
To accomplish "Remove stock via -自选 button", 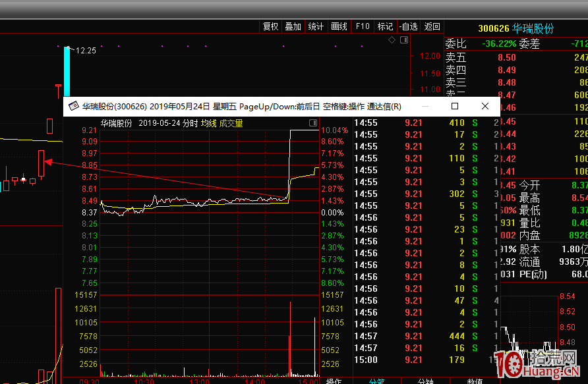I will pyautogui.click(x=409, y=26).
